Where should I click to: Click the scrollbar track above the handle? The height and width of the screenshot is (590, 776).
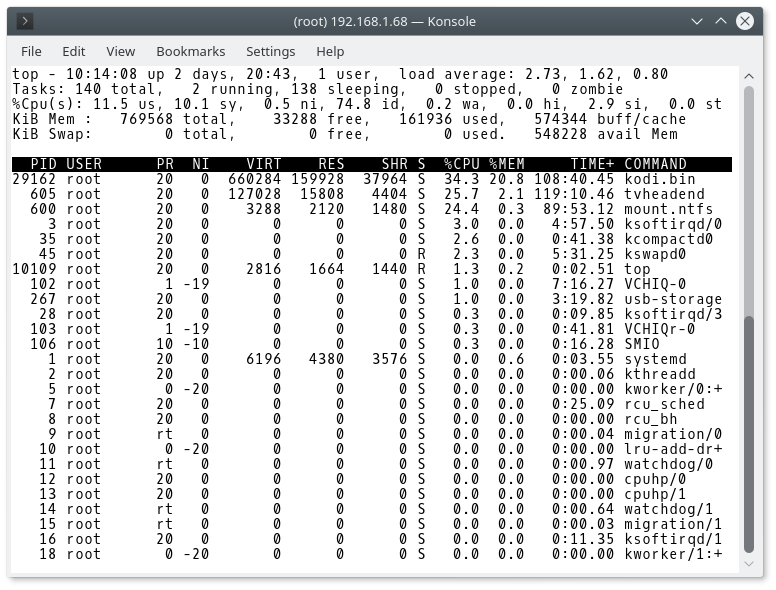pyautogui.click(x=749, y=190)
